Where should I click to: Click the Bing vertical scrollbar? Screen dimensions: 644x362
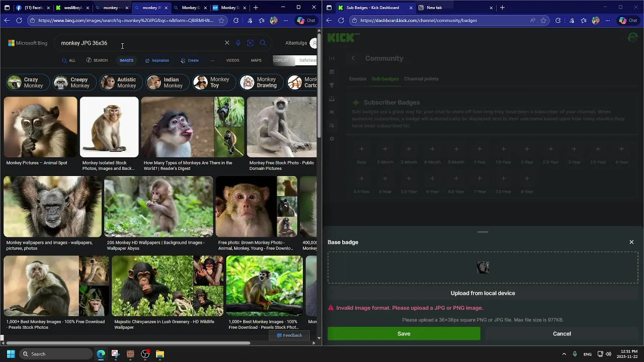pos(319,85)
